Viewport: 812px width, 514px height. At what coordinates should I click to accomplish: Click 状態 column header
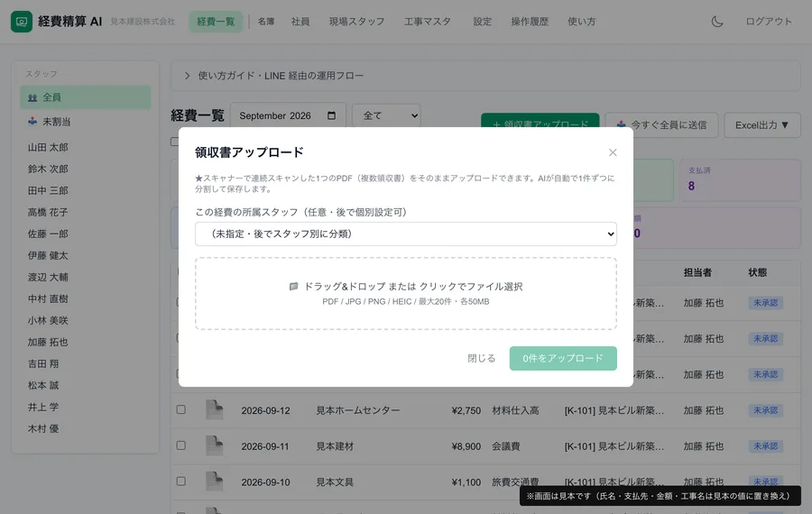(x=758, y=272)
